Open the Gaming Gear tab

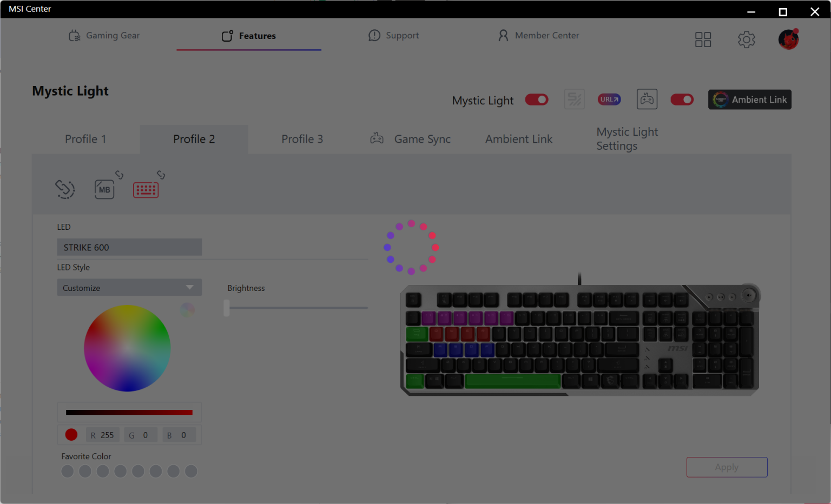[x=104, y=36]
